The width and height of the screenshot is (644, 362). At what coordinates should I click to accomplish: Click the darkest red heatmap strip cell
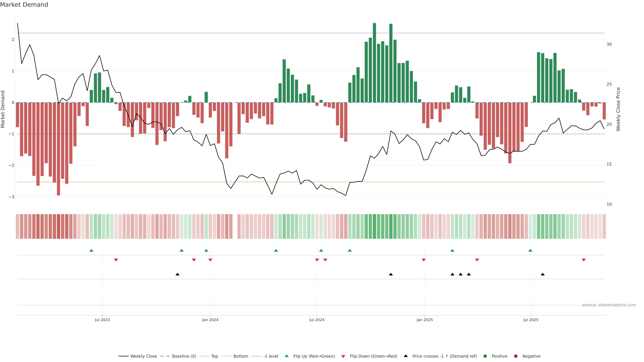(x=59, y=226)
